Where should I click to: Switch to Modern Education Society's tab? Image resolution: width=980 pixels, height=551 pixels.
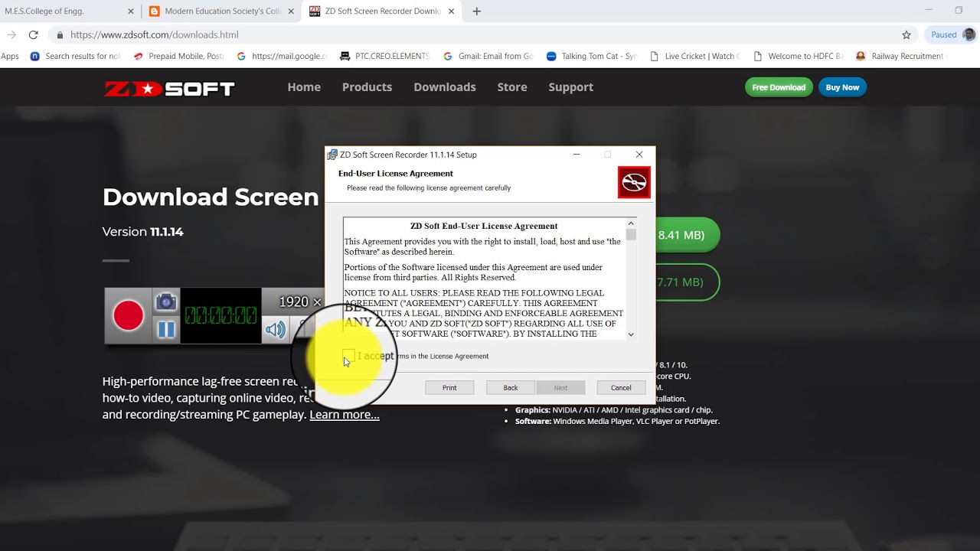coord(222,11)
